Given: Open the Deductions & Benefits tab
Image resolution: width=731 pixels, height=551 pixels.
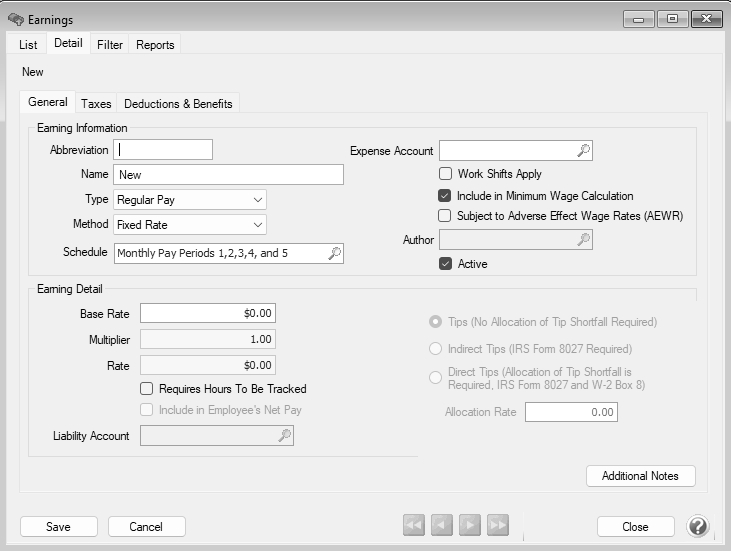Looking at the screenshot, I should click(178, 104).
